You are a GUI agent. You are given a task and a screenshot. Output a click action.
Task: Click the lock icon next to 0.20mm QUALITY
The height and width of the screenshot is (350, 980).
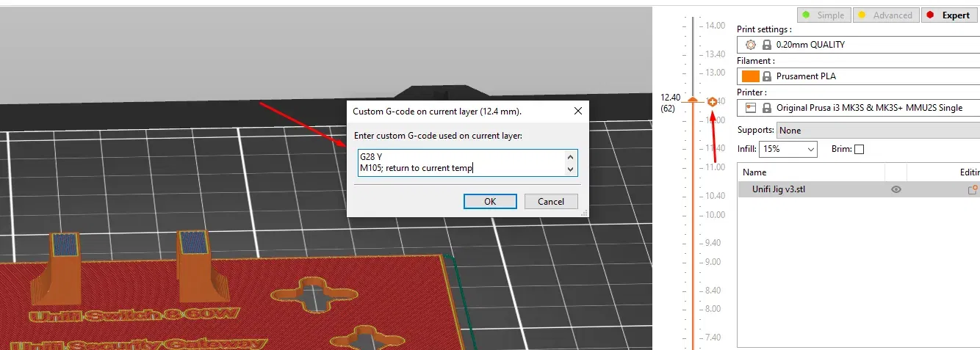coord(767,45)
